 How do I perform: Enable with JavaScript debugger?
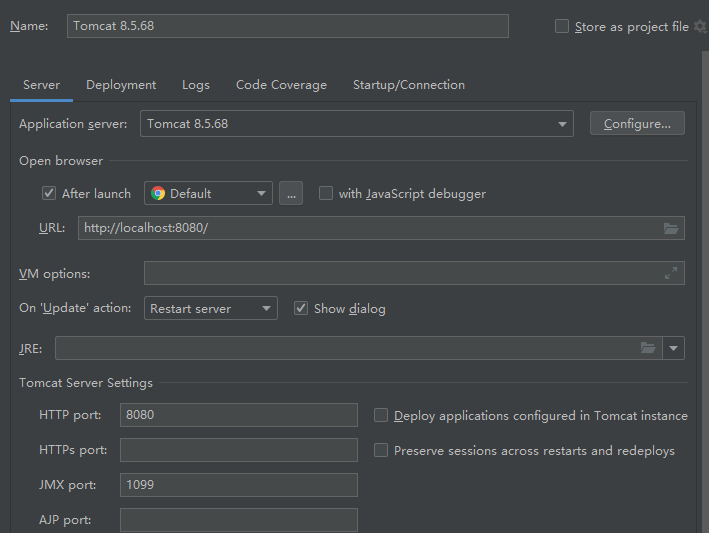326,193
